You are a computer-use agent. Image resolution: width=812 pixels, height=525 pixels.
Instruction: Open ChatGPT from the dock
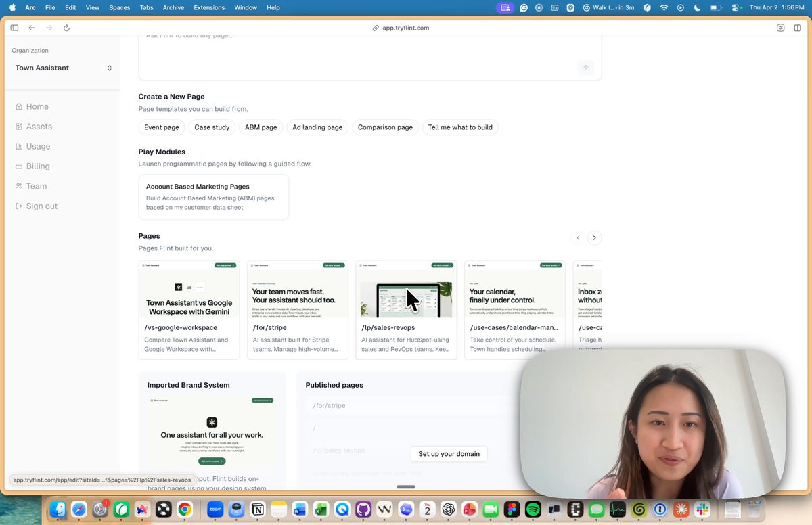click(448, 509)
